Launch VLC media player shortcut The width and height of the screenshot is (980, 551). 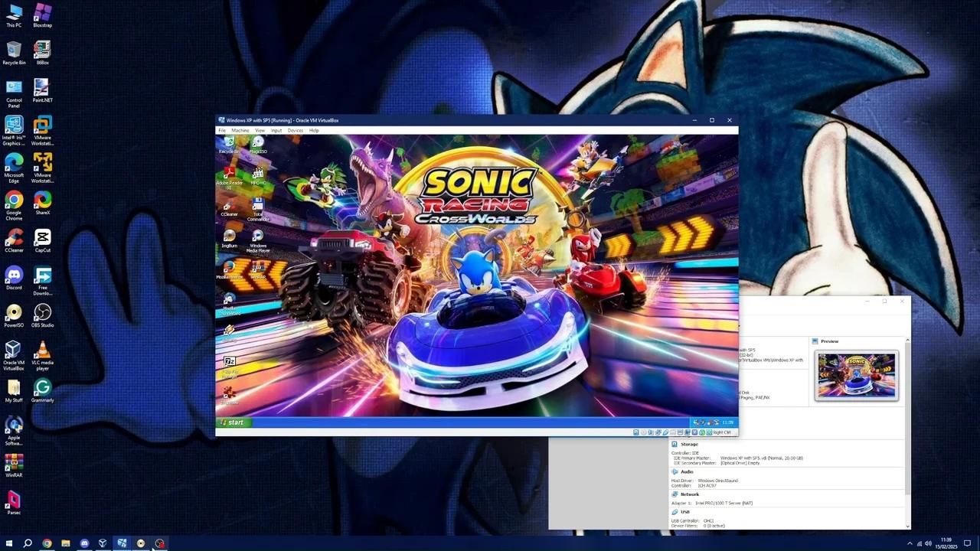42,356
